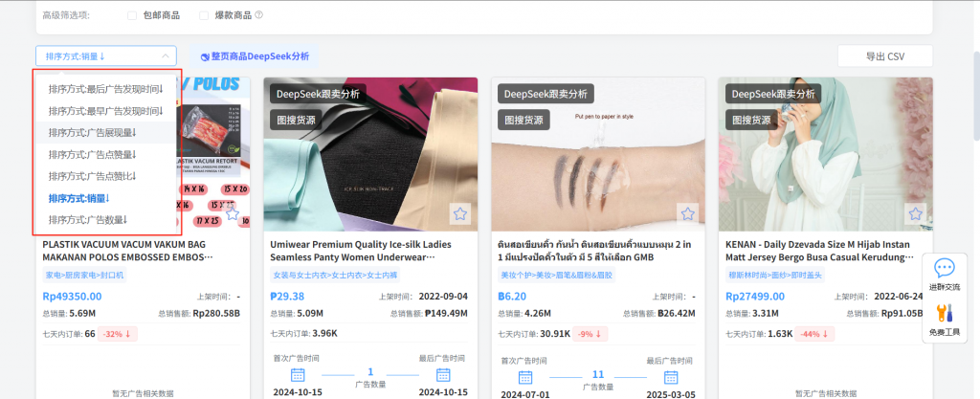The image size is (980, 399).
Task: Click 整页商品DeepSeek分析 button
Action: 255,56
